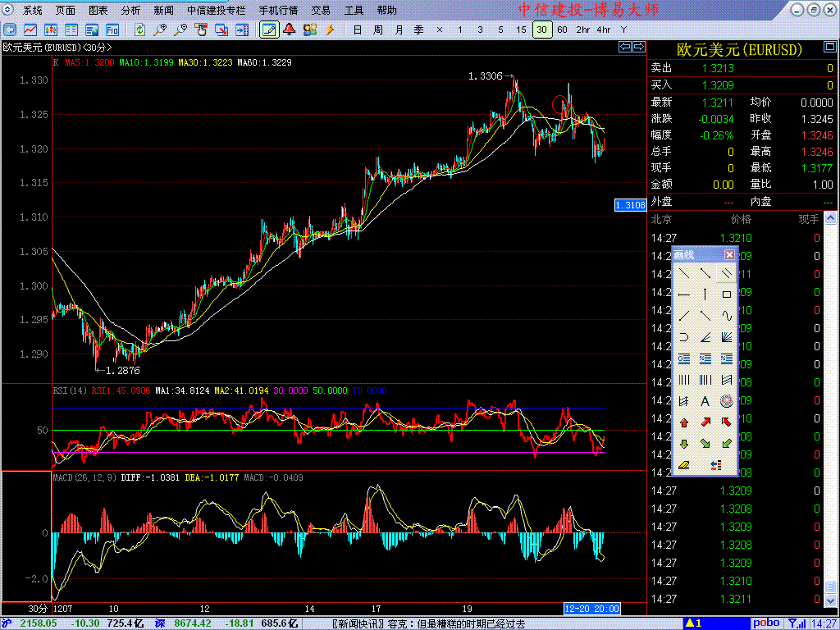Open the 交易 menu
Screen dimensions: 840x630
pyautogui.click(x=321, y=11)
